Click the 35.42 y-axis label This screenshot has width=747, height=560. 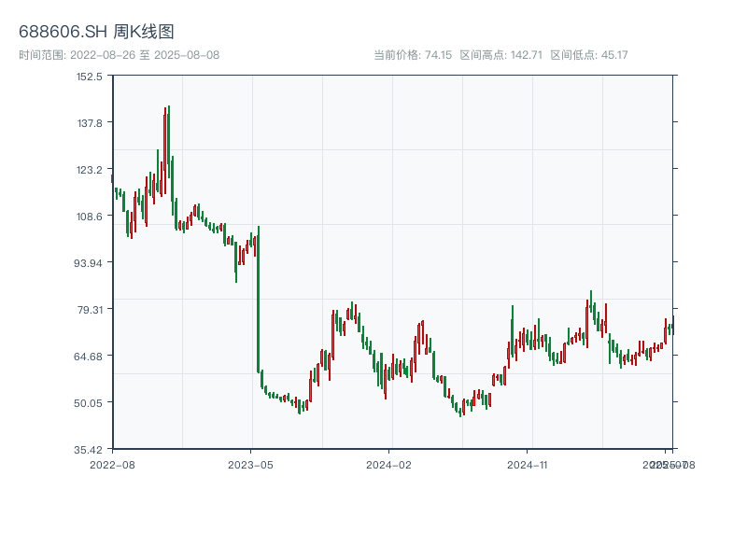(90, 449)
